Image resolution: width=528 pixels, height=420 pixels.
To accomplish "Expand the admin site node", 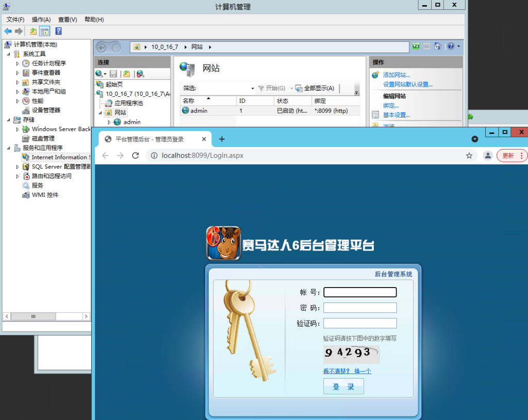I will coord(109,122).
